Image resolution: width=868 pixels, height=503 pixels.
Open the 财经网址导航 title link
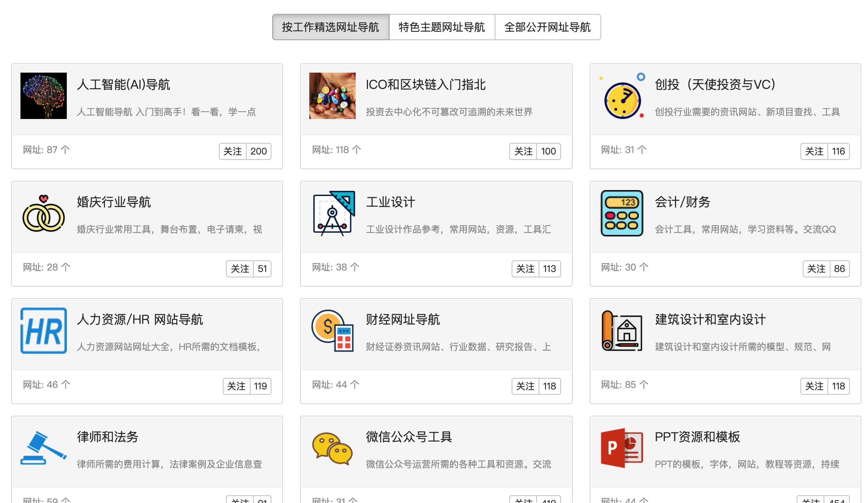[x=403, y=319]
